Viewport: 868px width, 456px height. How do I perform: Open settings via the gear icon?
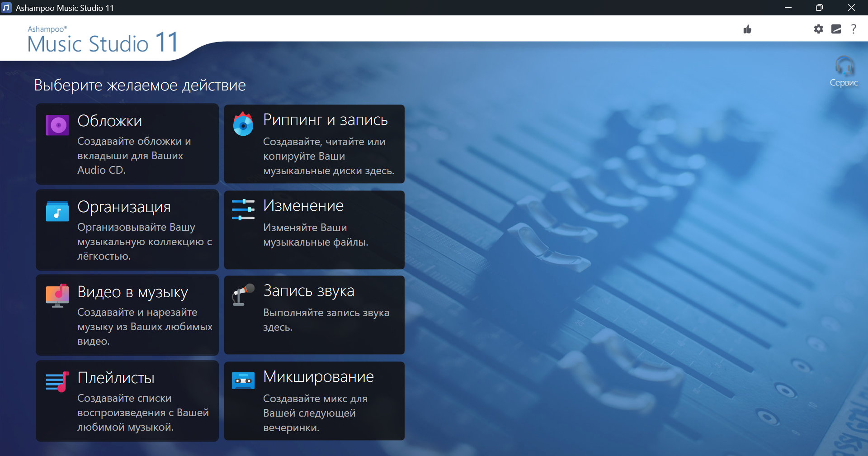819,29
